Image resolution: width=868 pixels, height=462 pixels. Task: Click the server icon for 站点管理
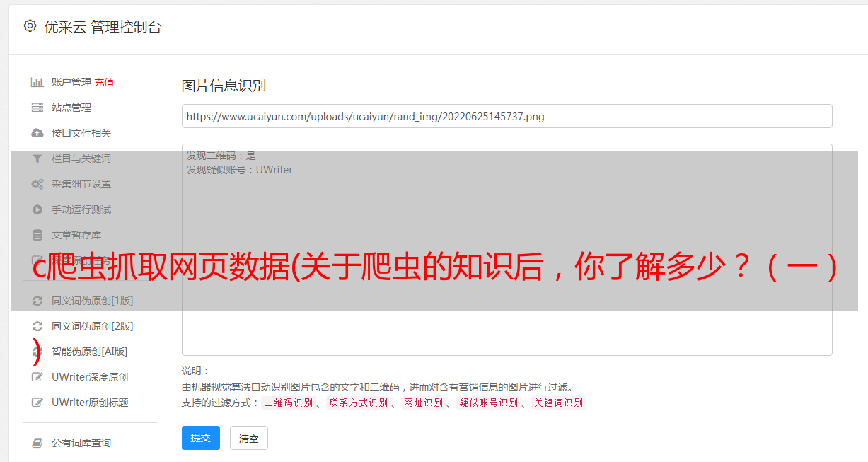[x=37, y=108]
